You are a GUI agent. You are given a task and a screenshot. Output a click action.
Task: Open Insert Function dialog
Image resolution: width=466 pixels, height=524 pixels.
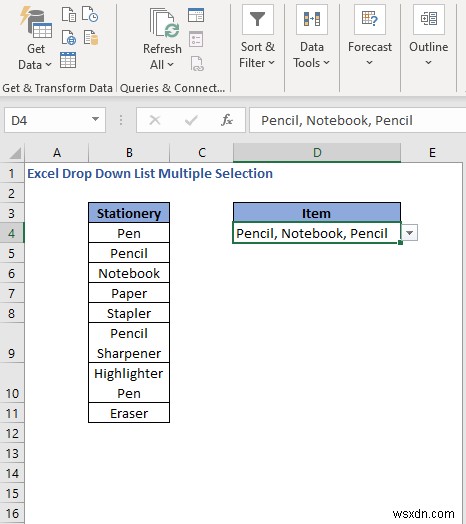coord(227,120)
